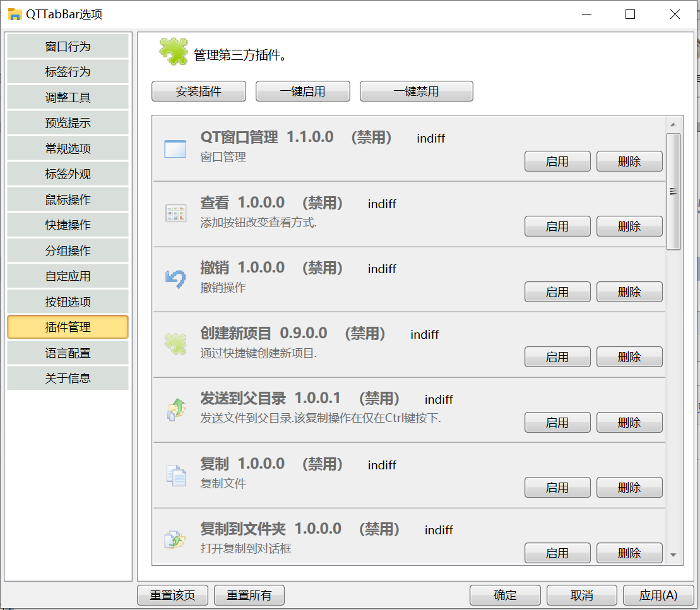Select the 快捷操作 tab
Image resolution: width=700 pixels, height=610 pixels.
click(x=68, y=225)
